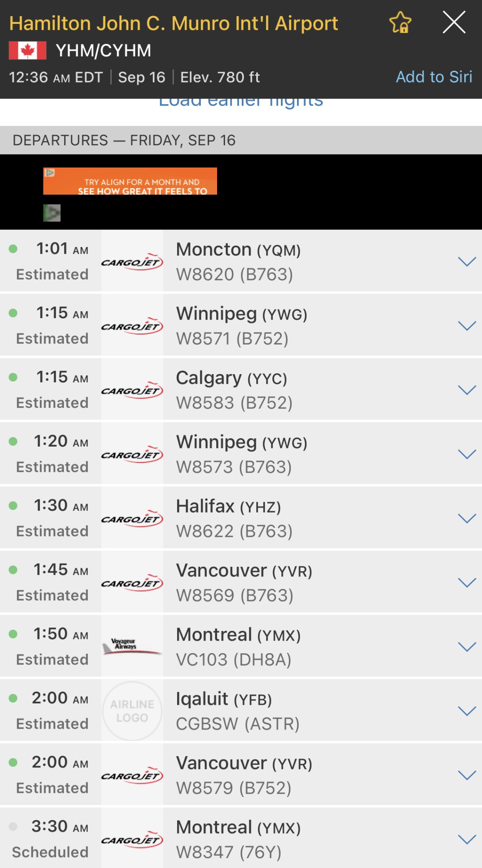
Task: Close the airport details panel
Action: point(454,22)
